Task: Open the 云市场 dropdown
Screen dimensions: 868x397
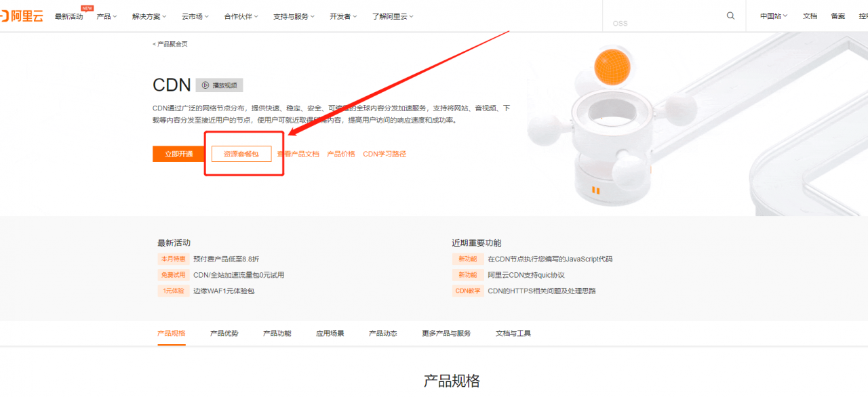Action: click(195, 16)
